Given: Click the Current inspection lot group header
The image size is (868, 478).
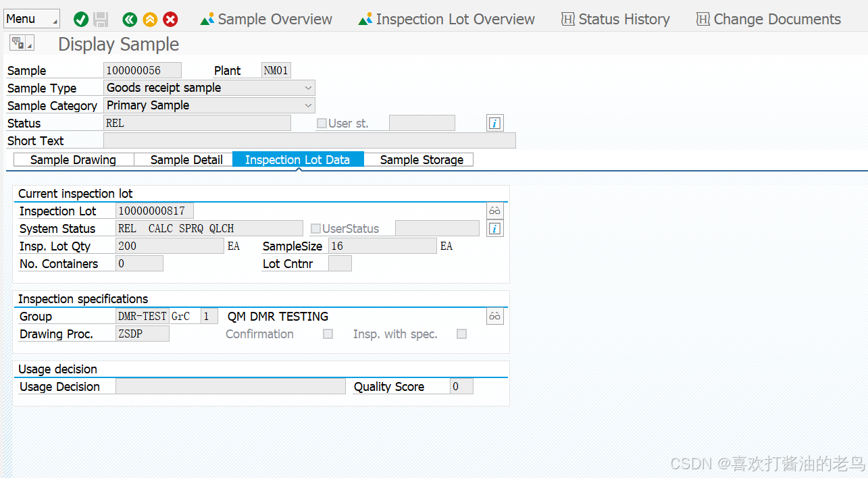Looking at the screenshot, I should [76, 194].
